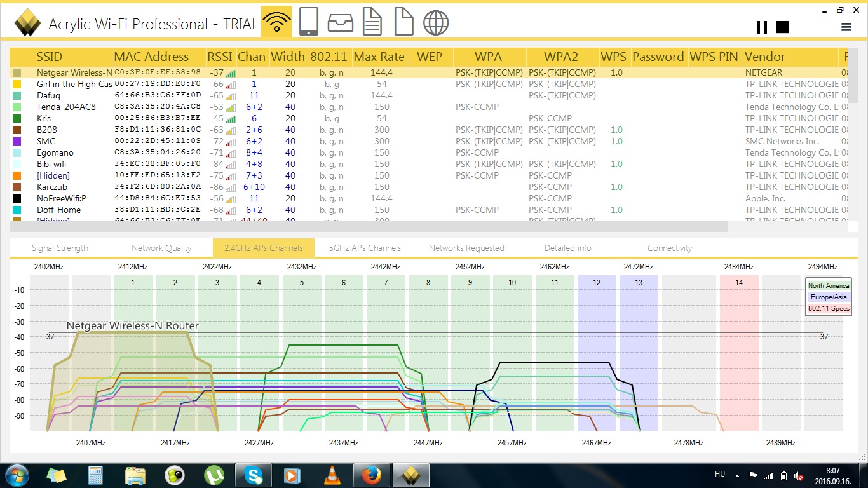The height and width of the screenshot is (488, 868).
Task: Sort by RSSI column header
Action: pos(220,57)
